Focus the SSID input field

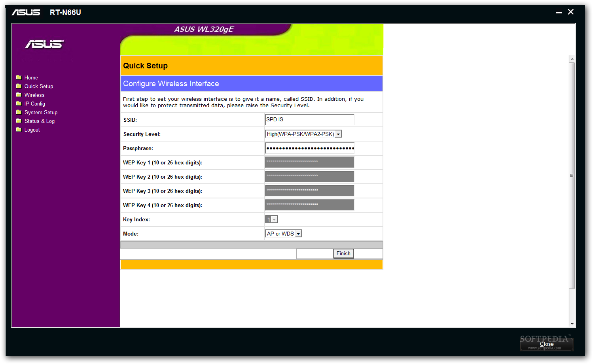[310, 119]
